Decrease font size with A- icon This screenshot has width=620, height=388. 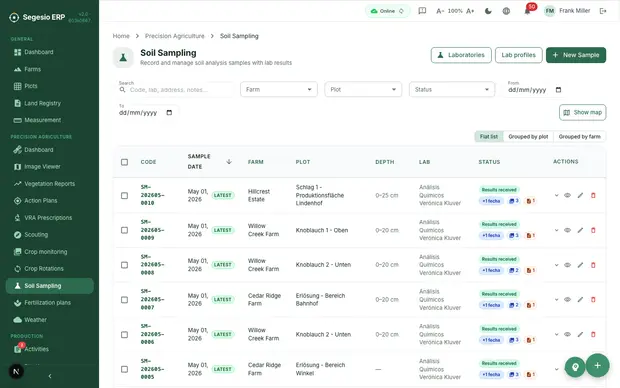point(440,11)
